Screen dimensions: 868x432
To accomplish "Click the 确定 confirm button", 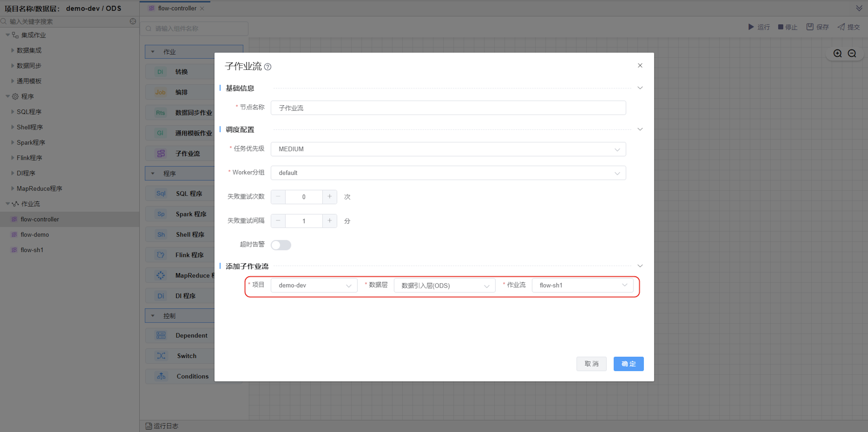I will point(628,364).
